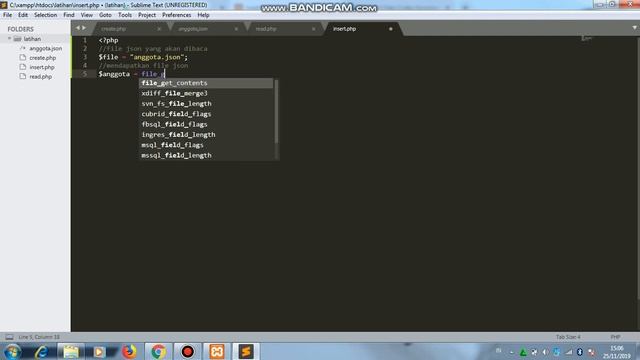The height and width of the screenshot is (360, 640).
Task: Show hidden tray icons arrow
Action: [x=511, y=352]
